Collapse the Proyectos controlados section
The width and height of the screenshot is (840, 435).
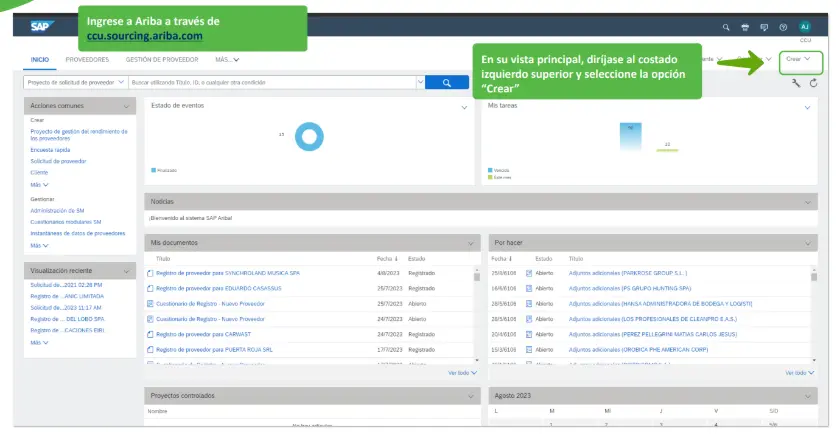(470, 396)
